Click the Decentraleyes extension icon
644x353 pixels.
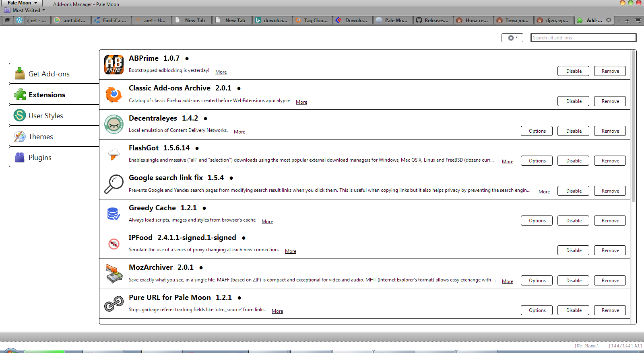(114, 125)
